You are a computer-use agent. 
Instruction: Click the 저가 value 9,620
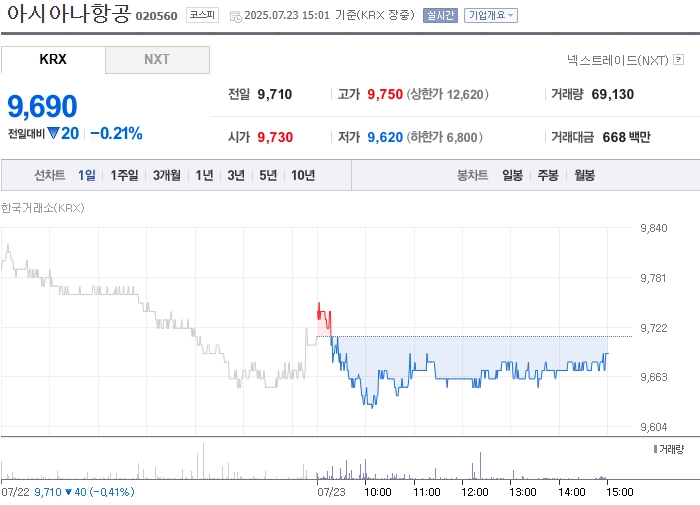pyautogui.click(x=385, y=137)
